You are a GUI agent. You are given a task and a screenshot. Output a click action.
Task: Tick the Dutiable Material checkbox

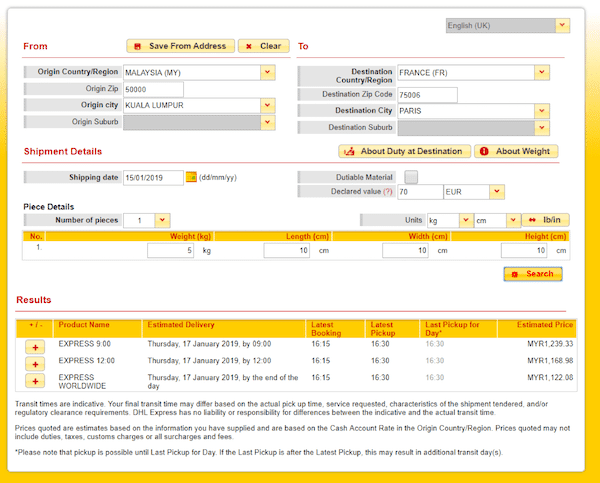point(411,177)
